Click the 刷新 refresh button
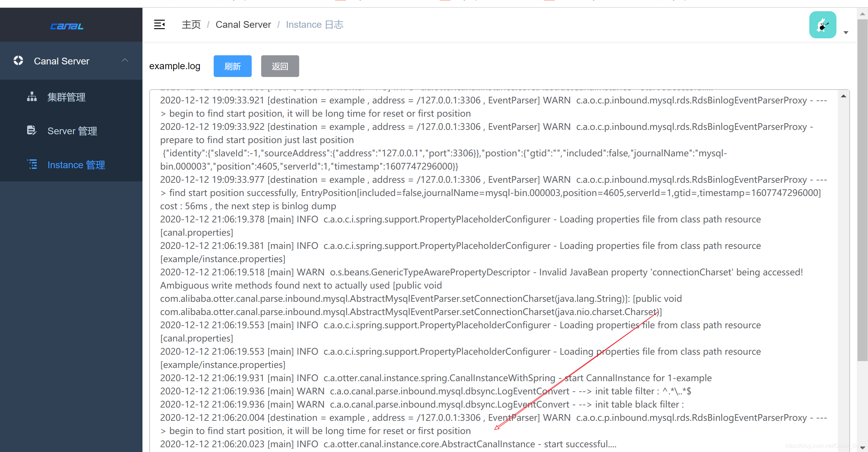The image size is (868, 452). [x=233, y=66]
